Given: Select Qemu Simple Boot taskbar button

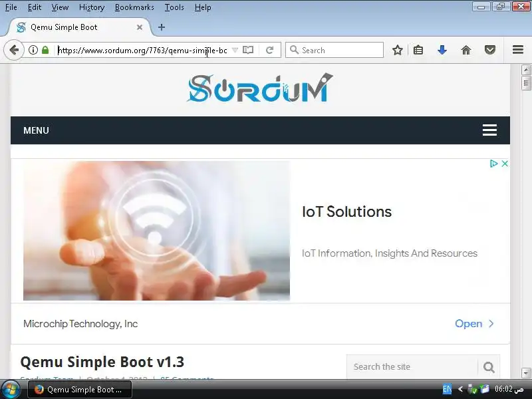Looking at the screenshot, I should click(80, 390).
